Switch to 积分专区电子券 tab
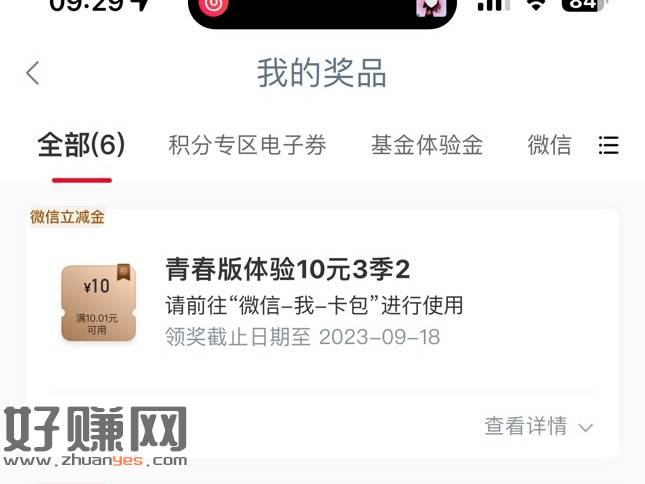Viewport: 645px width, 484px height. (x=247, y=145)
